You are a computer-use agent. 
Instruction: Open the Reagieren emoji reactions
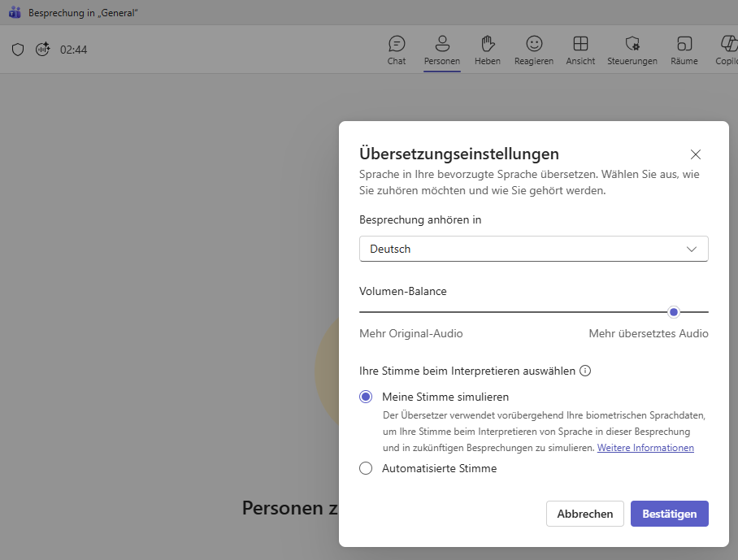click(x=534, y=50)
